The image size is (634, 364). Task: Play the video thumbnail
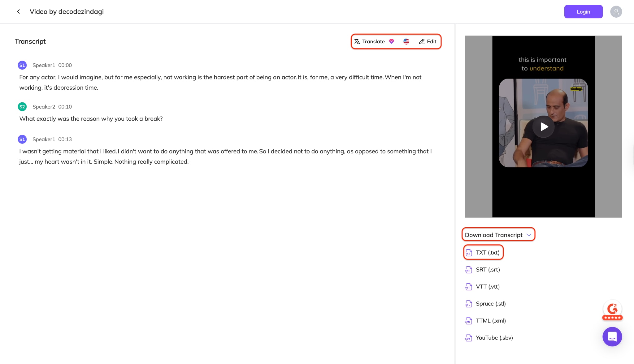544,127
